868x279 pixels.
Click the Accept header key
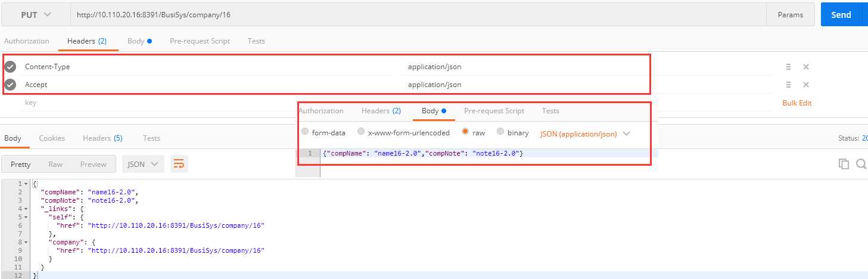coord(36,85)
